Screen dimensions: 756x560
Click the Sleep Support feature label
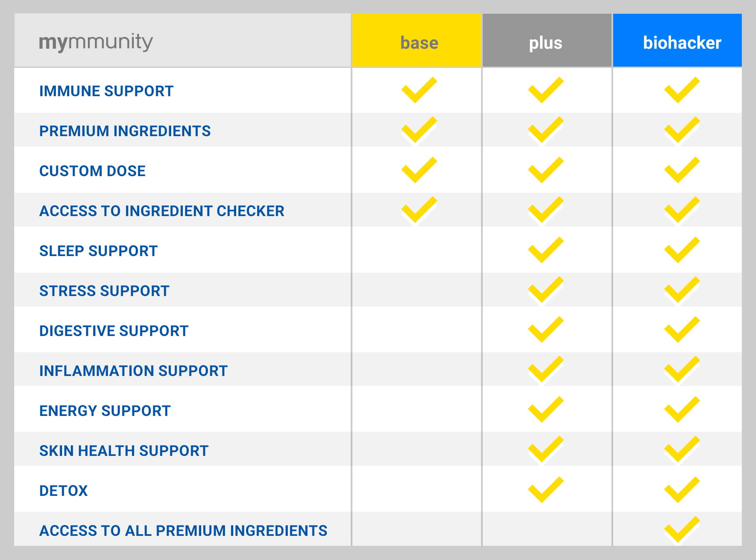[x=99, y=251]
